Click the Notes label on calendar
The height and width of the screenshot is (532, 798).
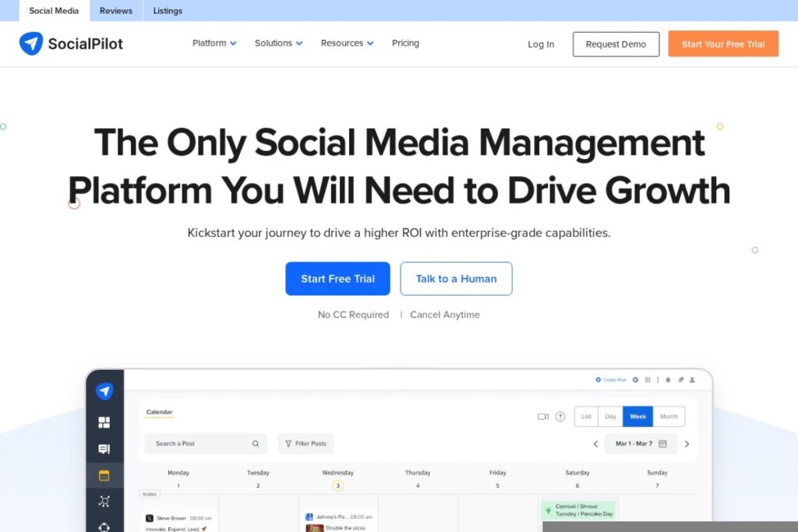(x=150, y=494)
